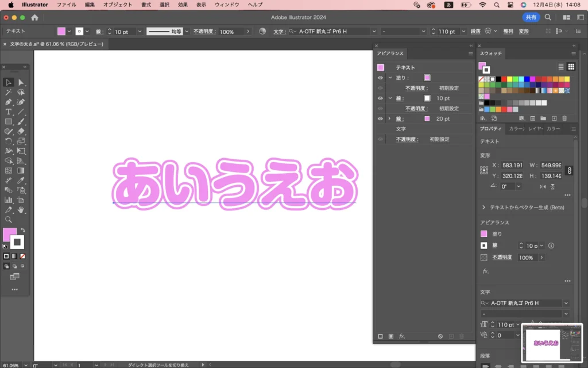Switch to the レイヤー panel tab
588x368 pixels.
pyautogui.click(x=535, y=129)
